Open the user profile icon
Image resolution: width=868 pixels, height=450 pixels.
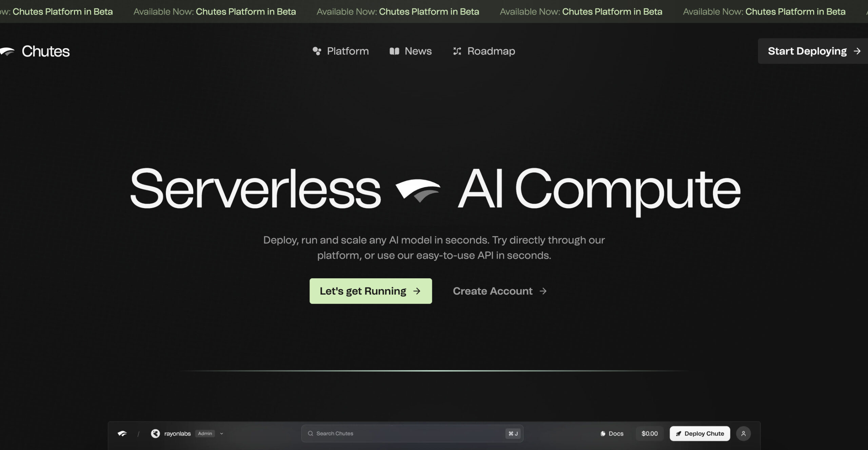click(x=743, y=433)
